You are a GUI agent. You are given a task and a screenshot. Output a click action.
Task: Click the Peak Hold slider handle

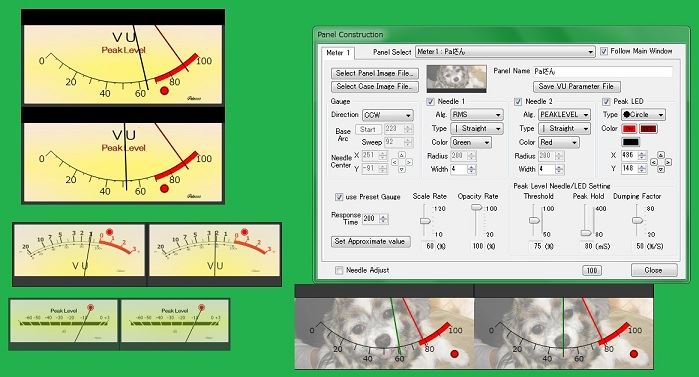point(586,233)
